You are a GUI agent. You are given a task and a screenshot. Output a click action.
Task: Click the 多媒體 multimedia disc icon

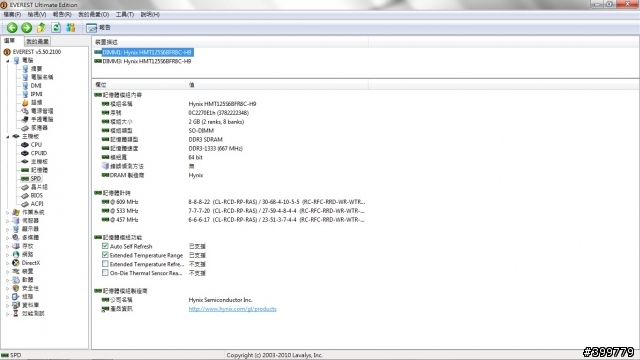(x=16, y=238)
